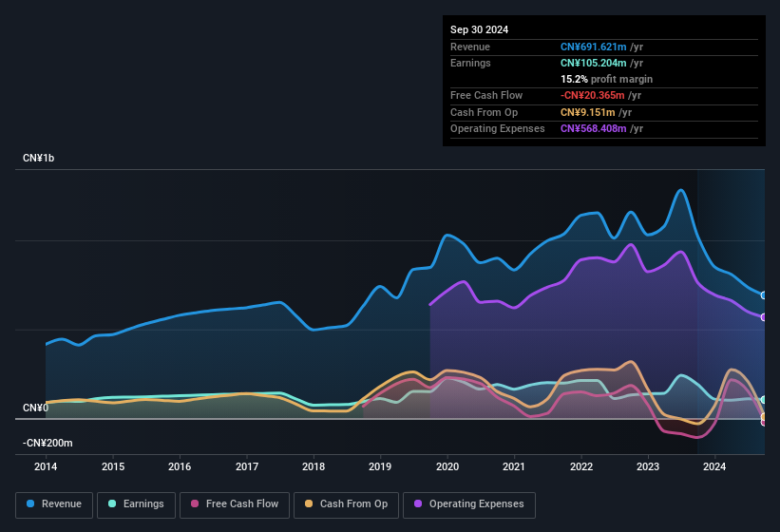Click the tooltip Revenue row label
This screenshot has height=532, width=780.
tap(470, 47)
